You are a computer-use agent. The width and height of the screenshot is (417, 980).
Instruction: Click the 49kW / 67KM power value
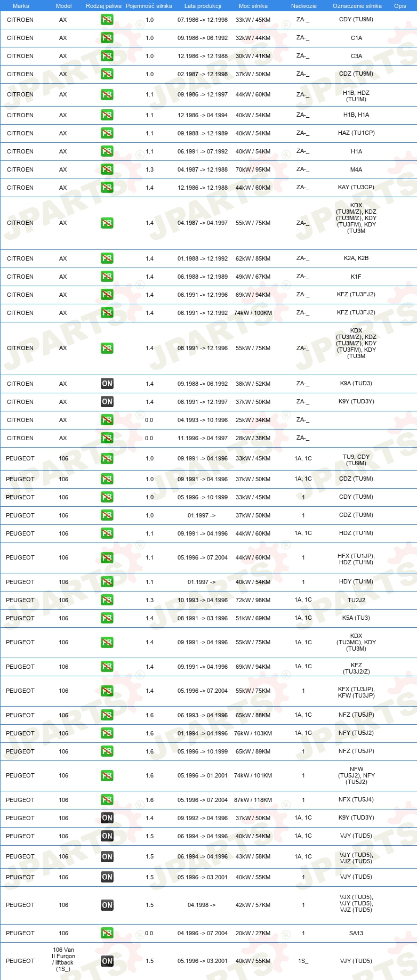253,277
